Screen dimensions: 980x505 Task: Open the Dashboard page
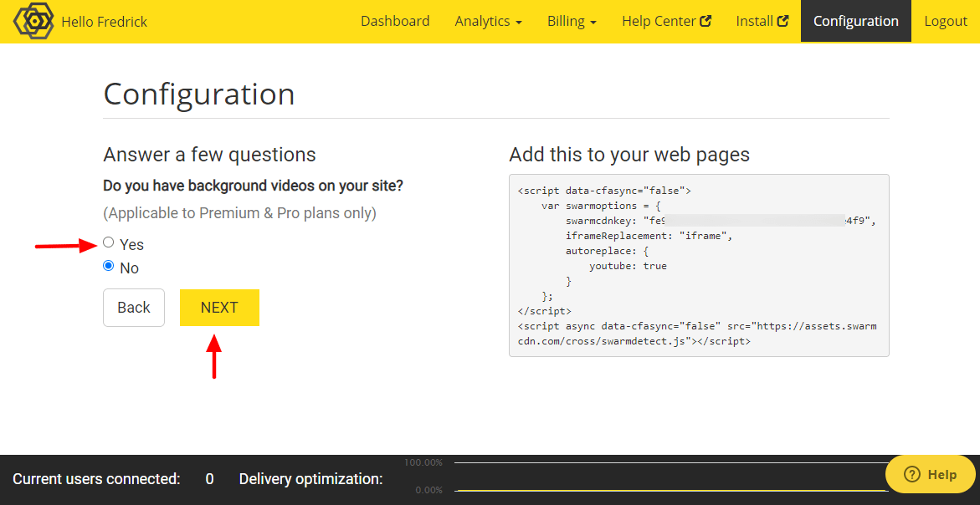395,21
